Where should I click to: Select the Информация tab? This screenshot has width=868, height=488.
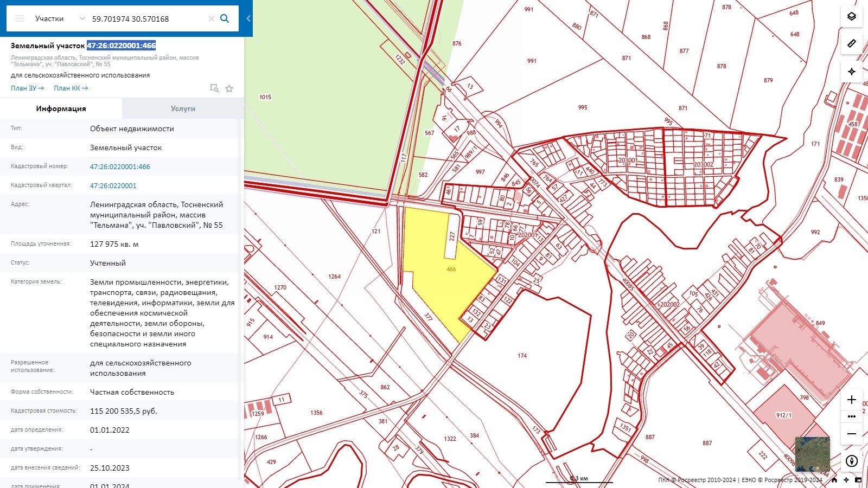pyautogui.click(x=61, y=108)
